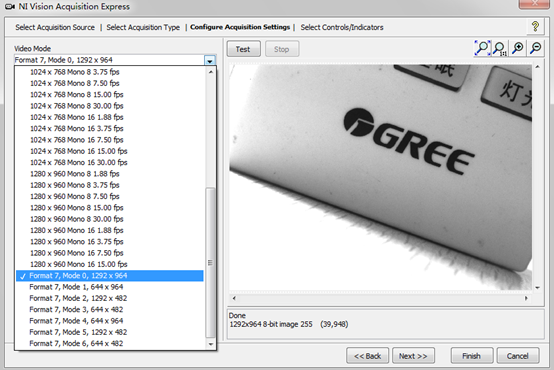Click the NI Vision Acquisition Express title icon

(10, 7)
